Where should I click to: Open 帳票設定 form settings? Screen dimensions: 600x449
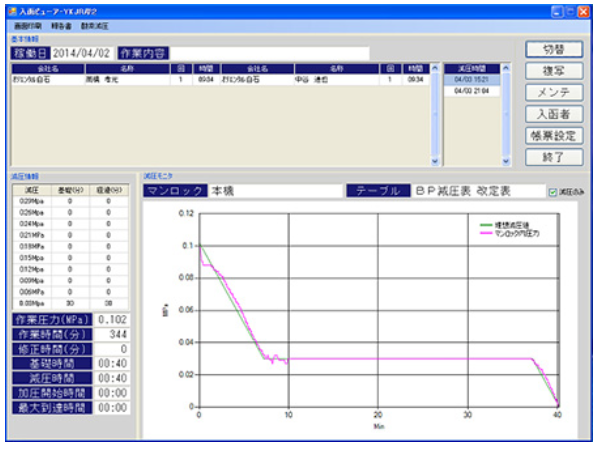point(553,135)
